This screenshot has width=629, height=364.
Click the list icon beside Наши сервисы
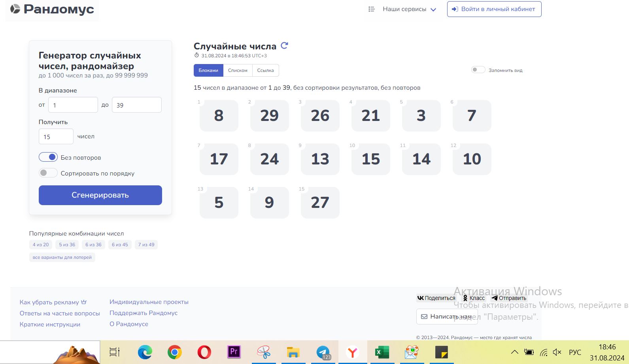coord(371,9)
